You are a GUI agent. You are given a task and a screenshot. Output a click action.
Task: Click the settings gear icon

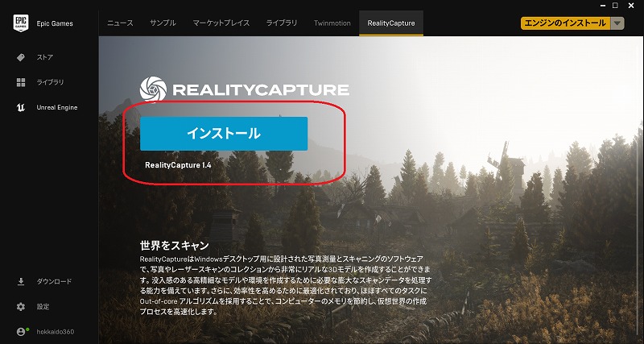click(21, 307)
